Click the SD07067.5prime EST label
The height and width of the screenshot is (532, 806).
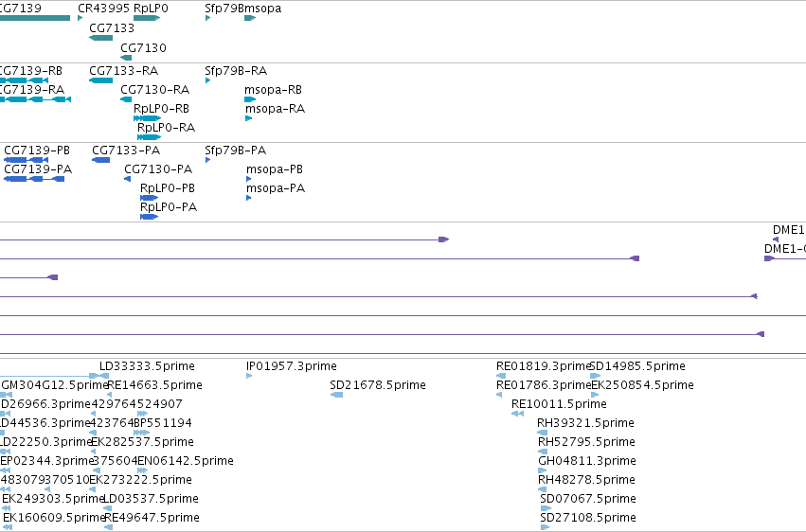pos(588,499)
